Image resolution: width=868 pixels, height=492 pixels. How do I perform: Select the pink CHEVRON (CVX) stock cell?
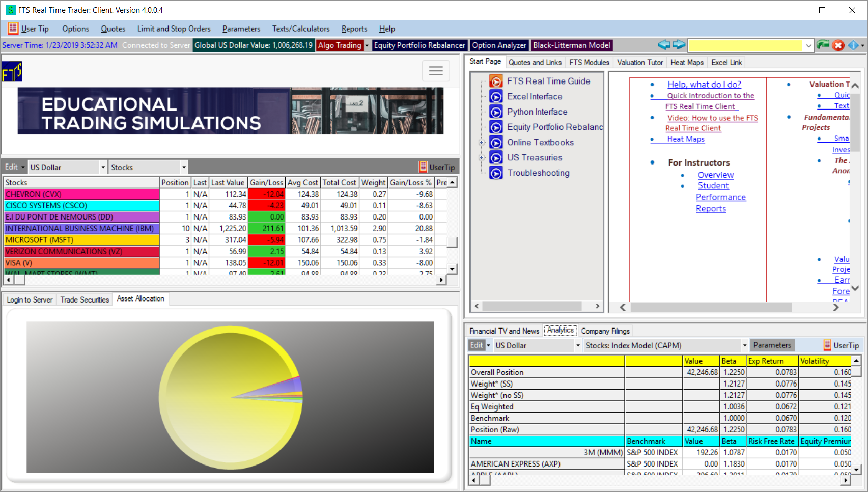(x=81, y=194)
